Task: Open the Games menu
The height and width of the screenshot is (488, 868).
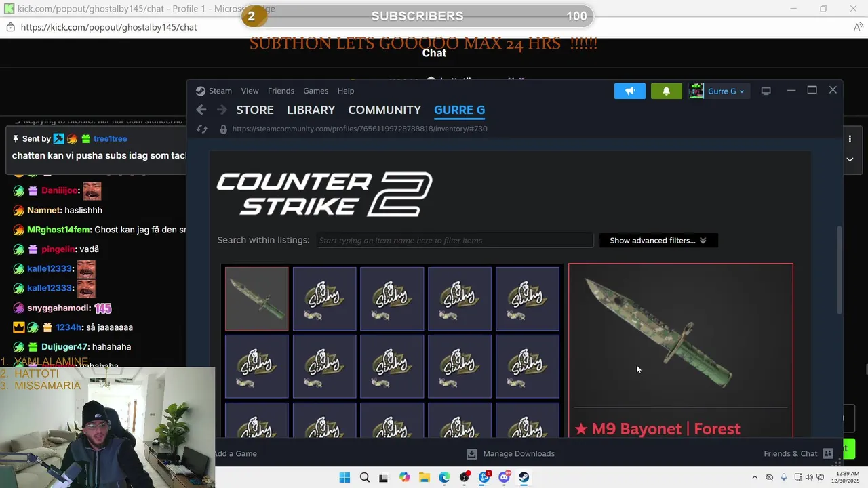Action: pyautogui.click(x=315, y=91)
